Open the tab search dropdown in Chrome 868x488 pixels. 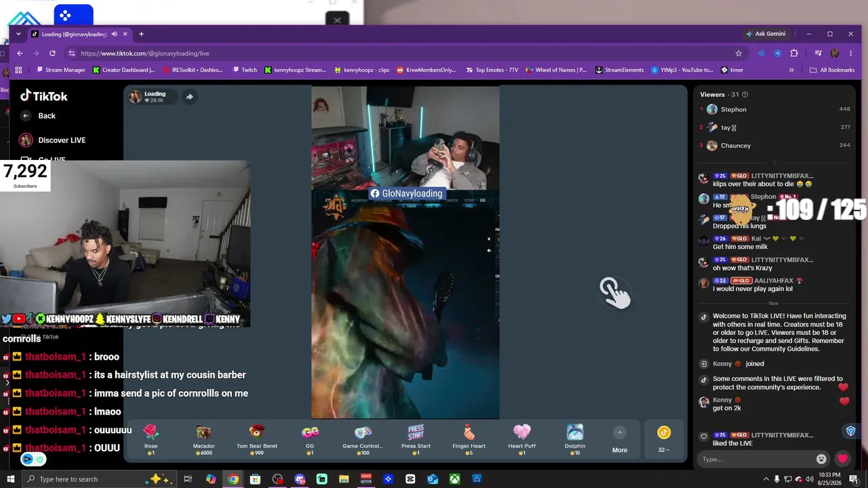[19, 34]
